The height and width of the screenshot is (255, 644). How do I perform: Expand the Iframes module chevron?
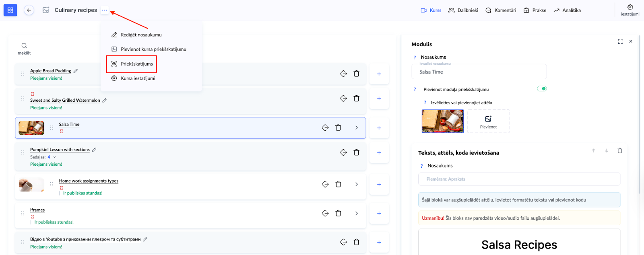point(356,213)
